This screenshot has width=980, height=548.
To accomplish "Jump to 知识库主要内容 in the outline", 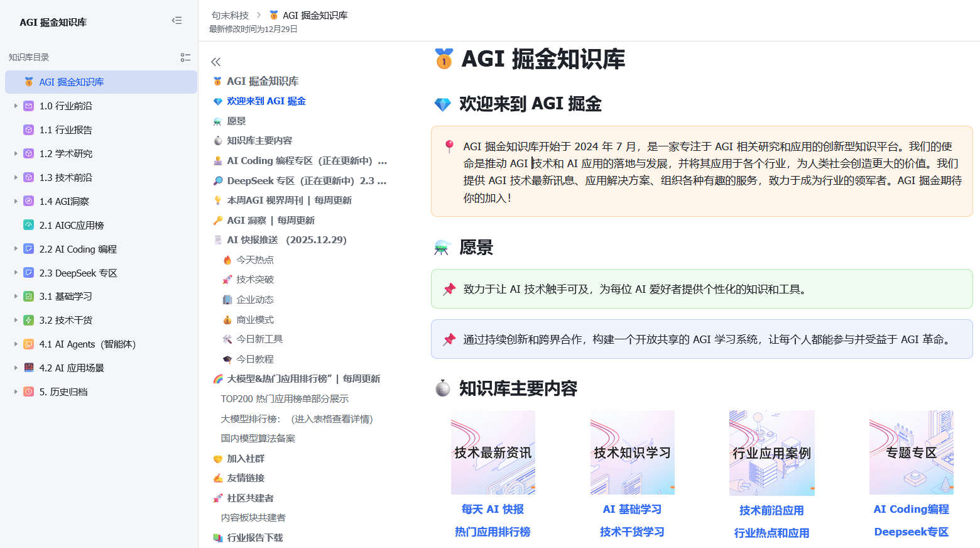I will pyautogui.click(x=259, y=141).
